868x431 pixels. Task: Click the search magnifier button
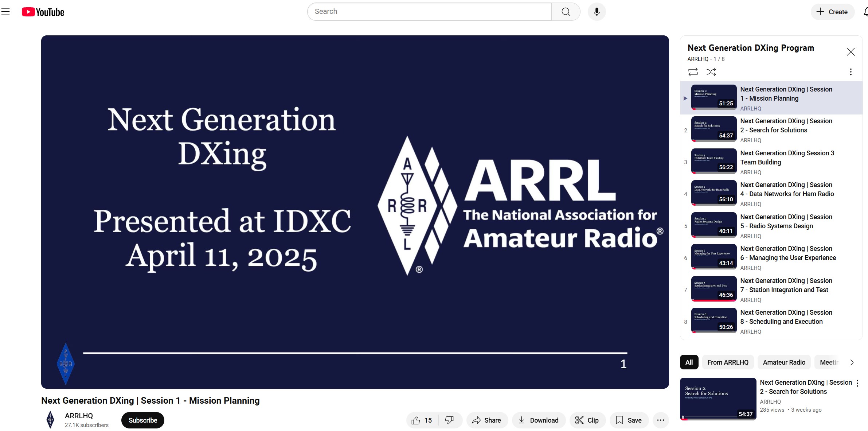click(x=566, y=12)
